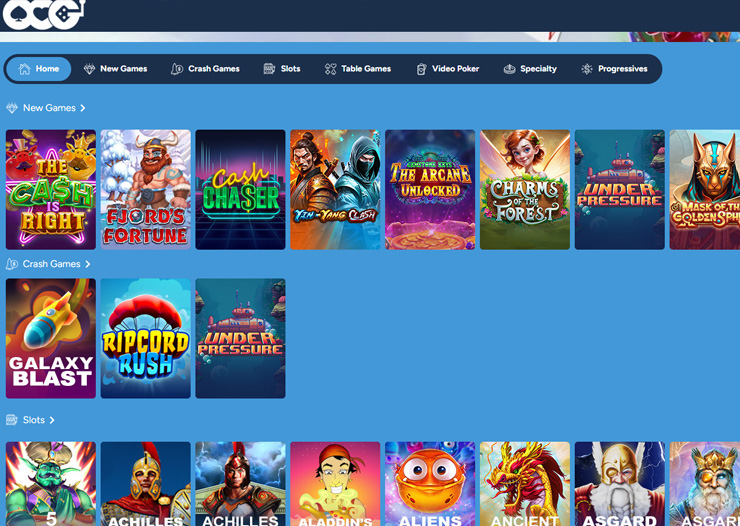Click the Table Games icon in the nav bar
The image size is (740, 526).
pyautogui.click(x=330, y=69)
